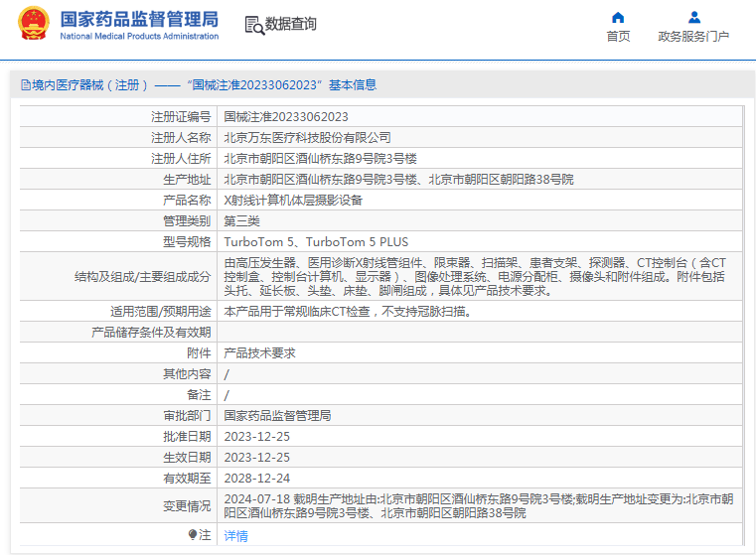Screen dimensions: 756x555
Task: Click registrant address 北京市朝阳区酒仙桥东路9号院3号楼
Action: 320,159
